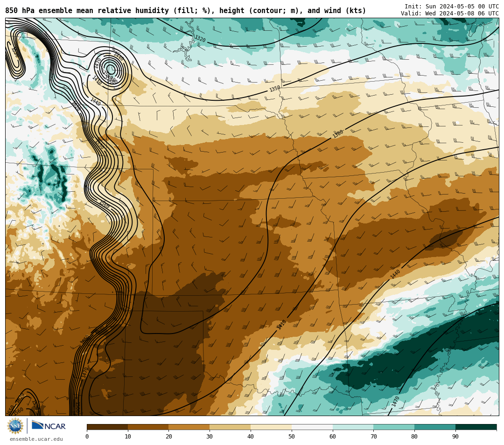Pick the 90–100% darkest green colorbar segment
This screenshot has height=445, width=504.
click(x=476, y=427)
